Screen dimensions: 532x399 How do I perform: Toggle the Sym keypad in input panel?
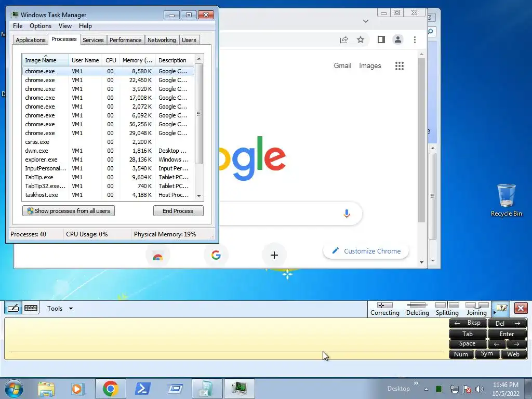click(x=486, y=354)
